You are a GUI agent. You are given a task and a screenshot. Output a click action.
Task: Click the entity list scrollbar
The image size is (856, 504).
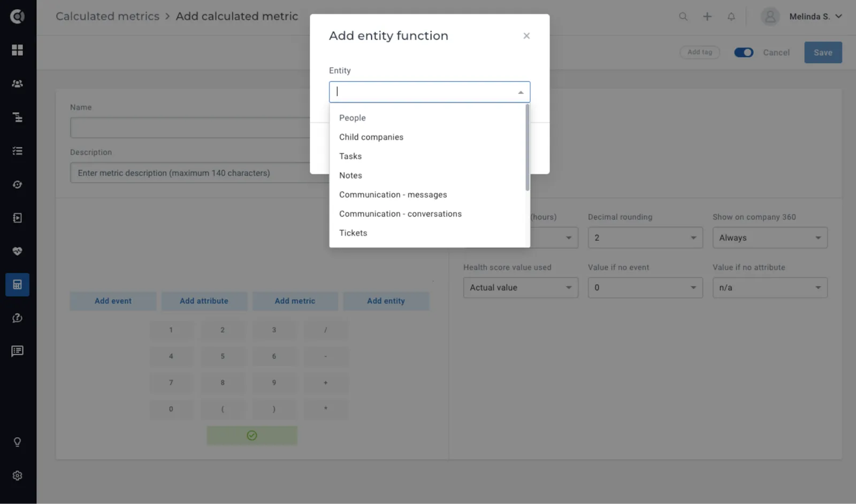click(528, 148)
